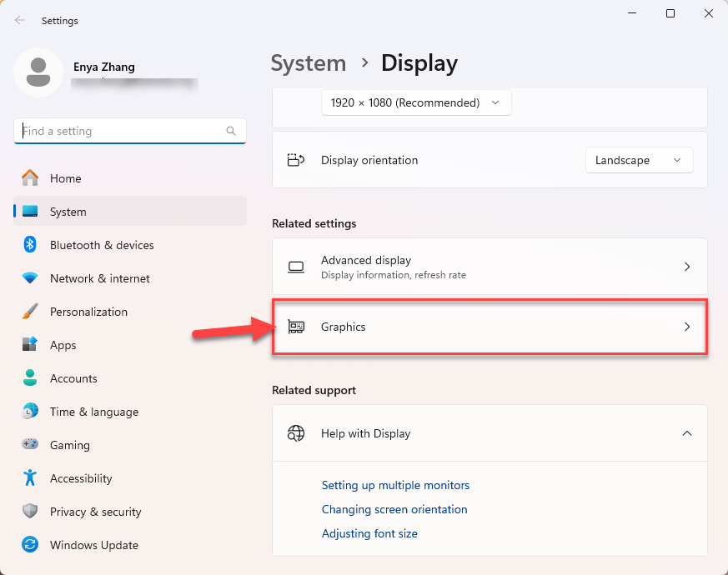This screenshot has width=728, height=575.
Task: Open the Landscape orientation dropdown
Action: coord(639,160)
